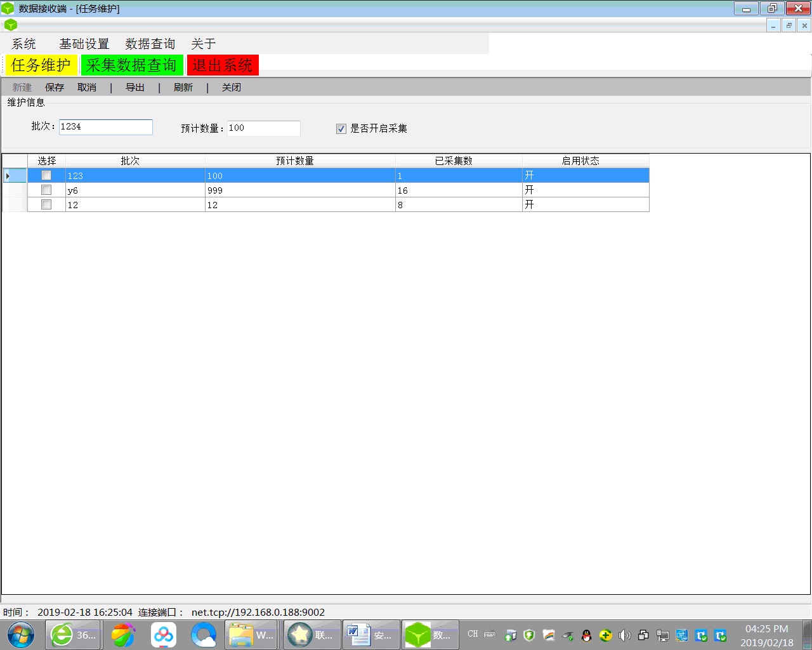The image size is (812, 650).
Task: Open the Windows Start menu
Action: (21, 635)
